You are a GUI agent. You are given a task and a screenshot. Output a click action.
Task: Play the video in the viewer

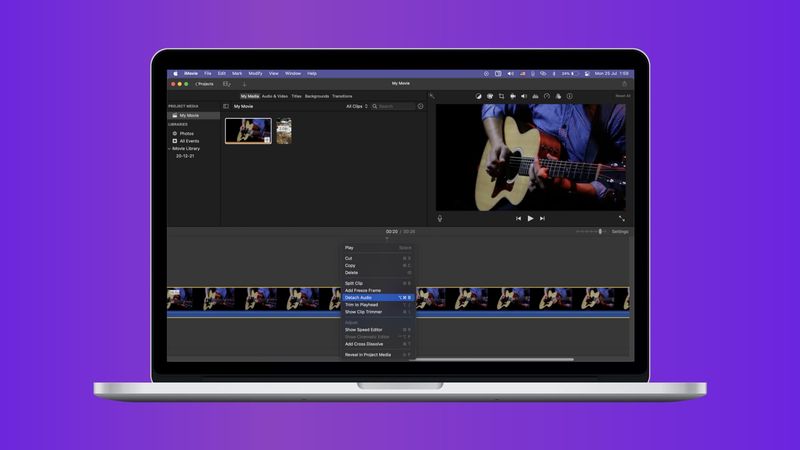[530, 218]
